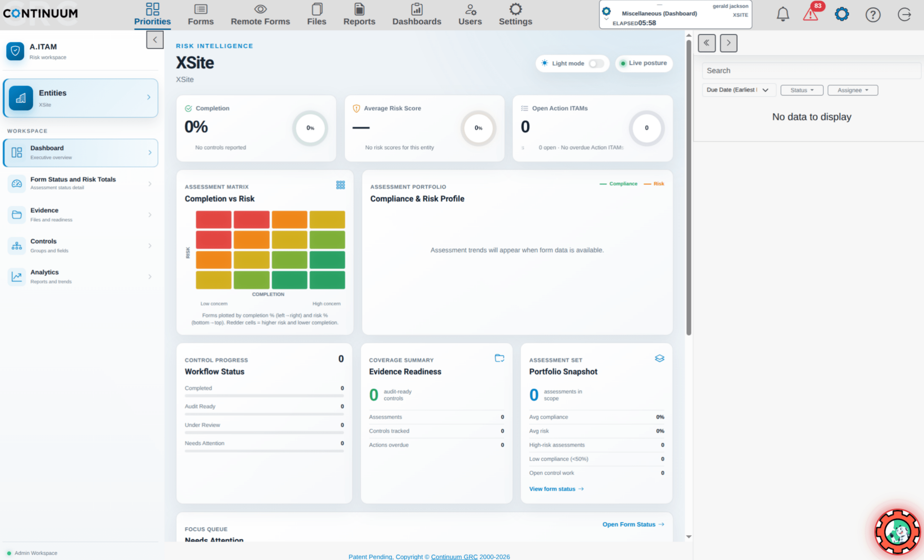Expand the Form Status and Risk Totals chevron
This screenshot has height=560, width=924.
[150, 184]
